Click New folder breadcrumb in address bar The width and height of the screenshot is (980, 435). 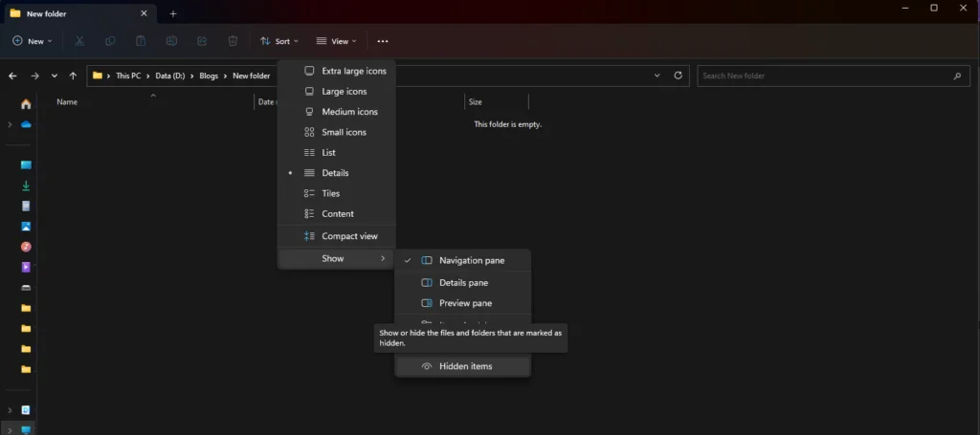[x=252, y=76]
